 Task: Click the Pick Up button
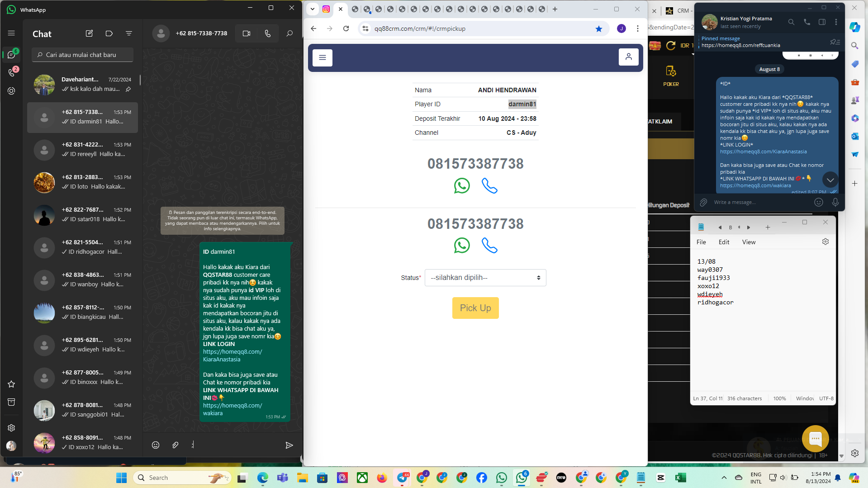click(475, 308)
